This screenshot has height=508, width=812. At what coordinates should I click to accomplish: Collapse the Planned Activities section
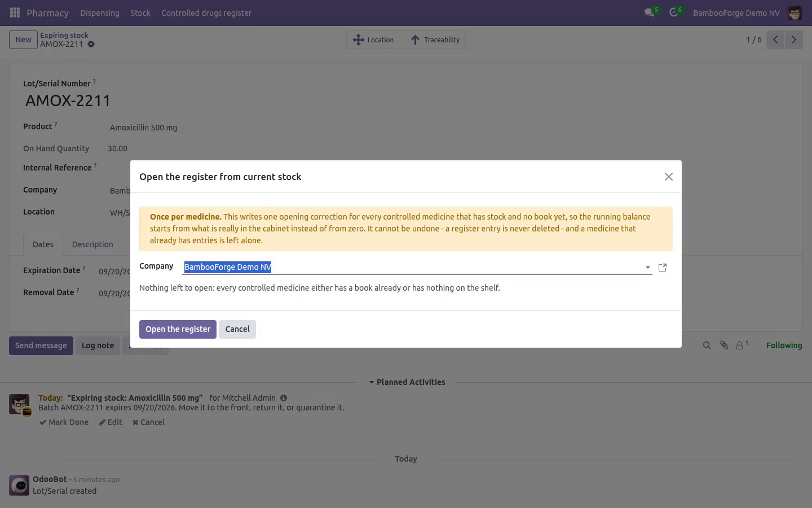[407, 382]
